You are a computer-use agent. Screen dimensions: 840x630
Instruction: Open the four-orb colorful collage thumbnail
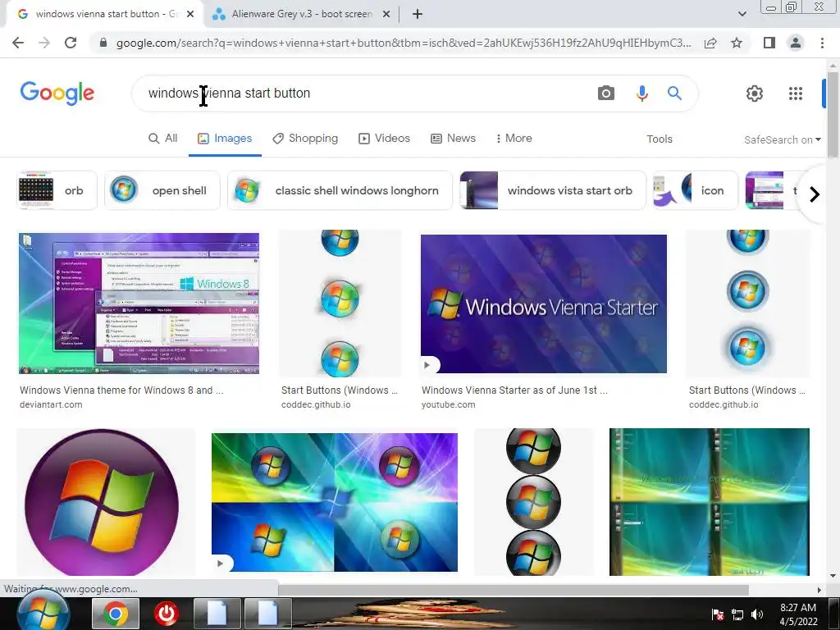tap(335, 503)
